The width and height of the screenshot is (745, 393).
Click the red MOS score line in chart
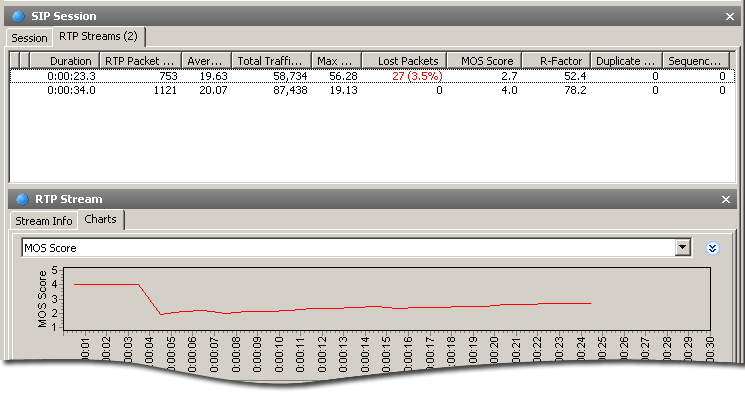coord(333,308)
